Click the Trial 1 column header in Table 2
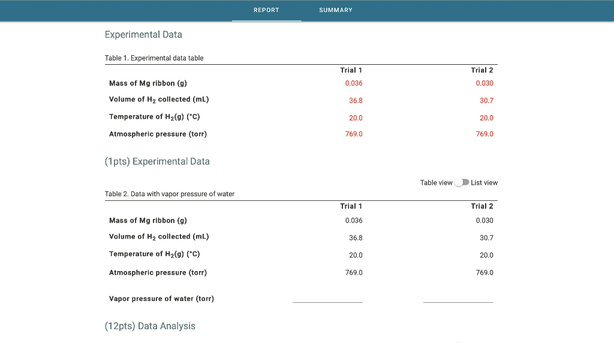Screen dimensions: 614x364 pos(351,206)
